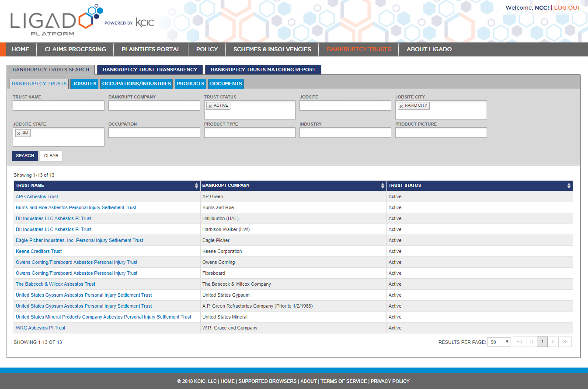588x389 pixels.
Task: Sort by Trust Name column arrows
Action: tap(196, 186)
